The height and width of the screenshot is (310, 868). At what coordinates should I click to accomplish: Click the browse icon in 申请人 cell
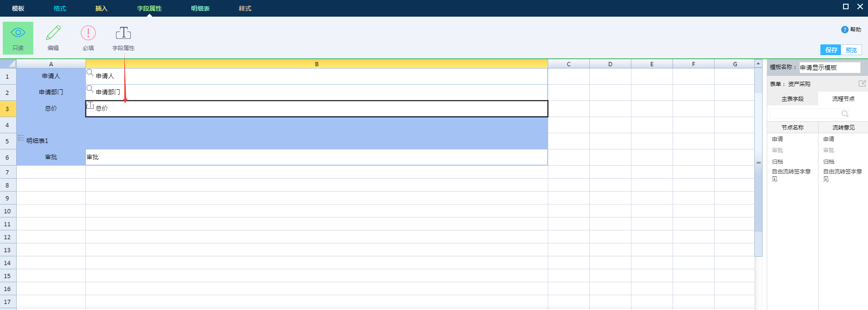tap(90, 73)
